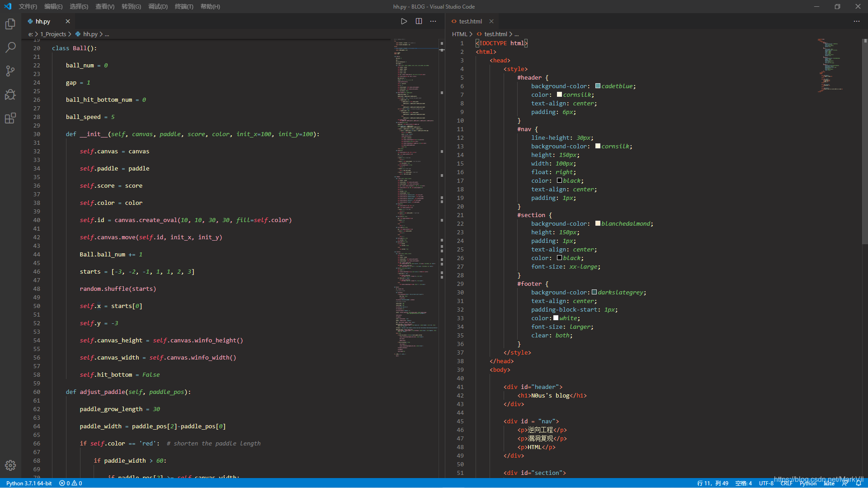Select Python 3.7.1 64-bit interpreter in status bar

tap(29, 483)
